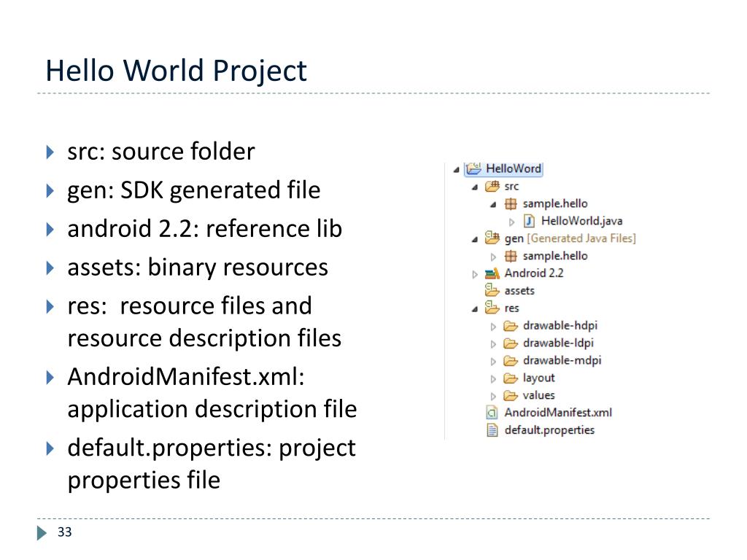Select the values label

pos(538,395)
